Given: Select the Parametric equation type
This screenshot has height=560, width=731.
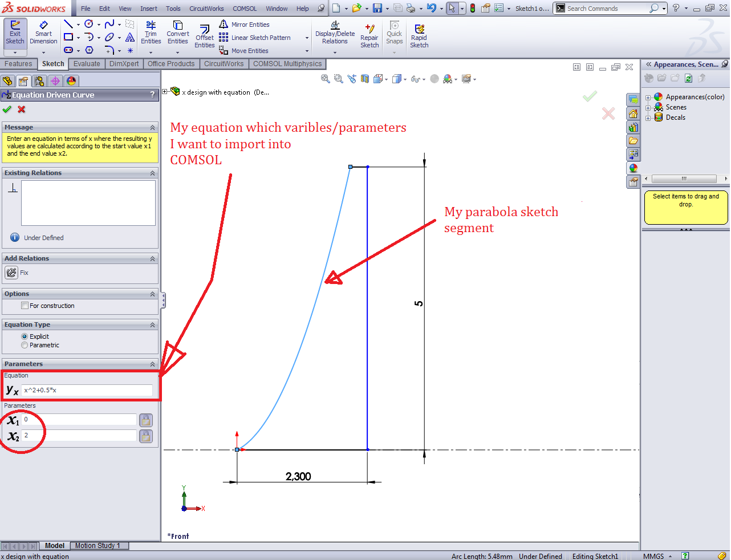Looking at the screenshot, I should click(x=25, y=345).
